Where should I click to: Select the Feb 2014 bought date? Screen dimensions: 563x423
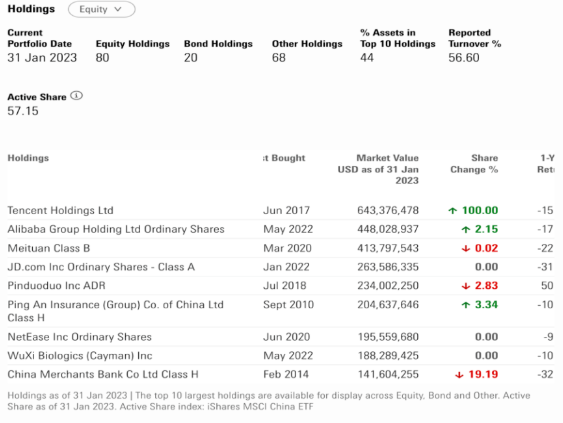tap(286, 374)
